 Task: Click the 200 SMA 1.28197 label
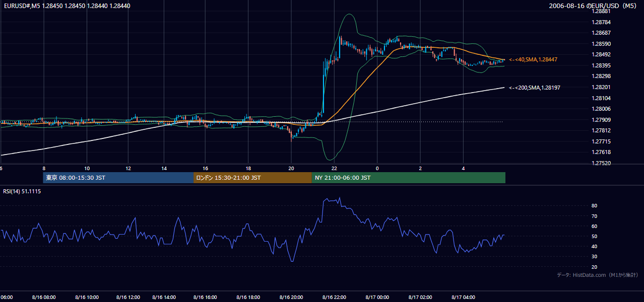pyautogui.click(x=534, y=88)
